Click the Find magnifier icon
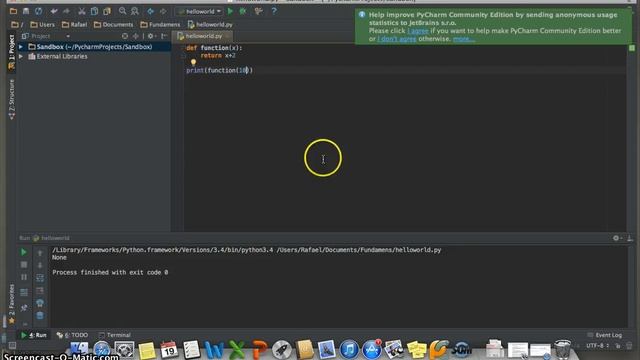Image resolution: width=640 pixels, height=360 pixels. pos(122,11)
